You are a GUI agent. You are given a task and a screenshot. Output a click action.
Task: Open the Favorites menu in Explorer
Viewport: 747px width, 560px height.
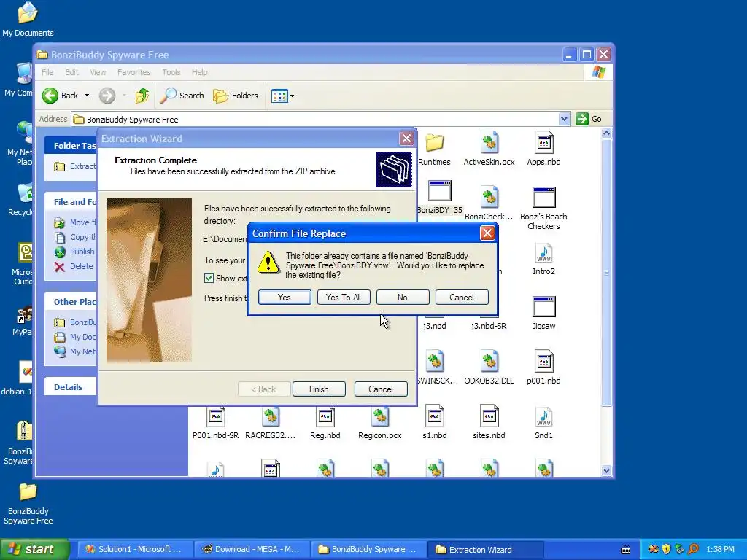(134, 72)
